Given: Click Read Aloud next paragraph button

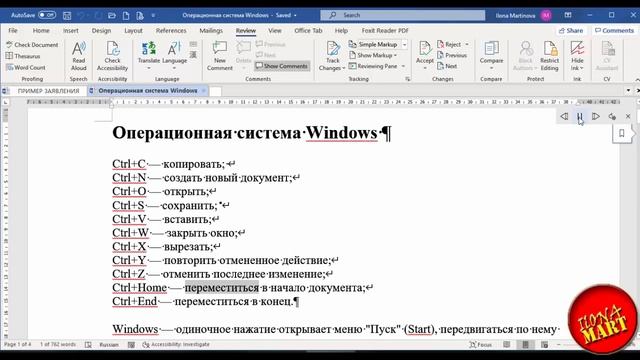Looking at the screenshot, I should click(x=596, y=116).
